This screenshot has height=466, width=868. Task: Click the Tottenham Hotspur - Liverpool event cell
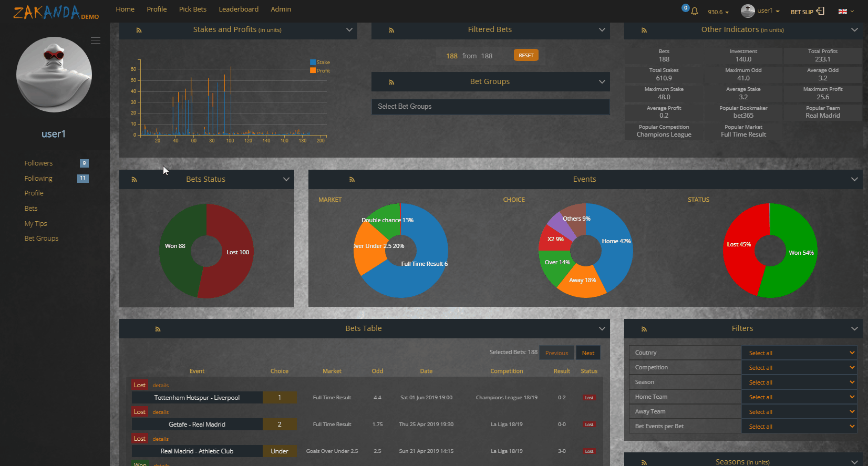coord(197,398)
